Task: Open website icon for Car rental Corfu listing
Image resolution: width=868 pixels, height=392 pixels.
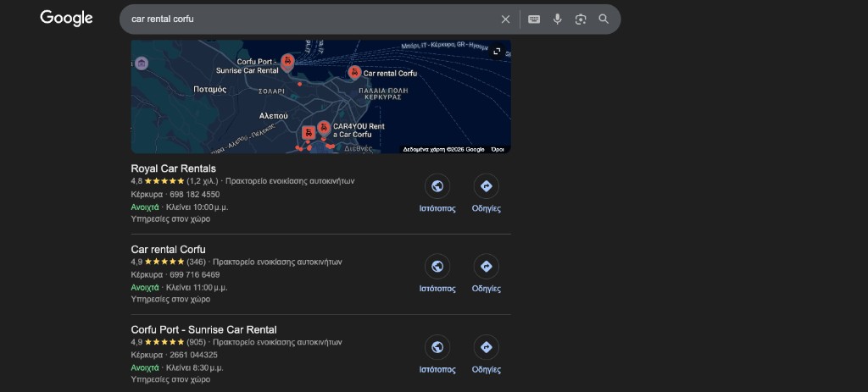Action: click(x=437, y=267)
